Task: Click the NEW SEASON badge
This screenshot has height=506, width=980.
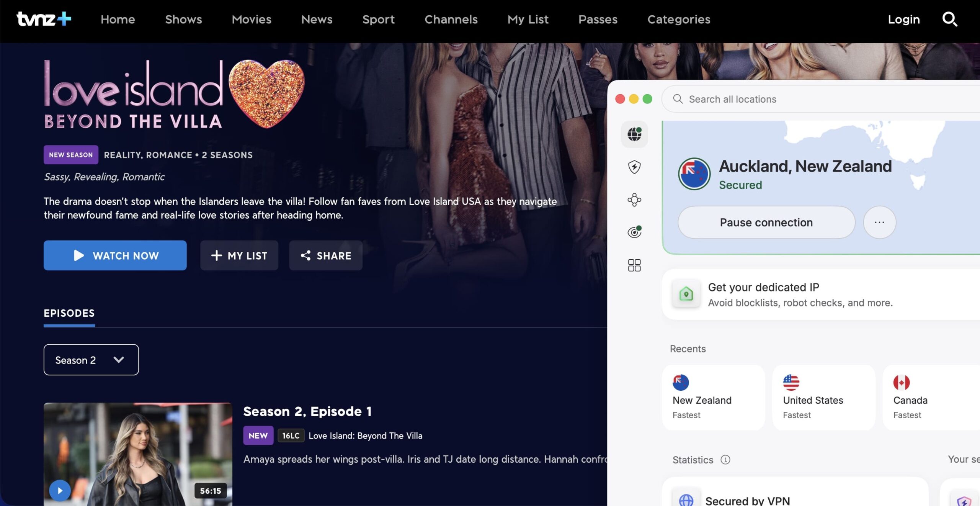Action: (x=71, y=155)
